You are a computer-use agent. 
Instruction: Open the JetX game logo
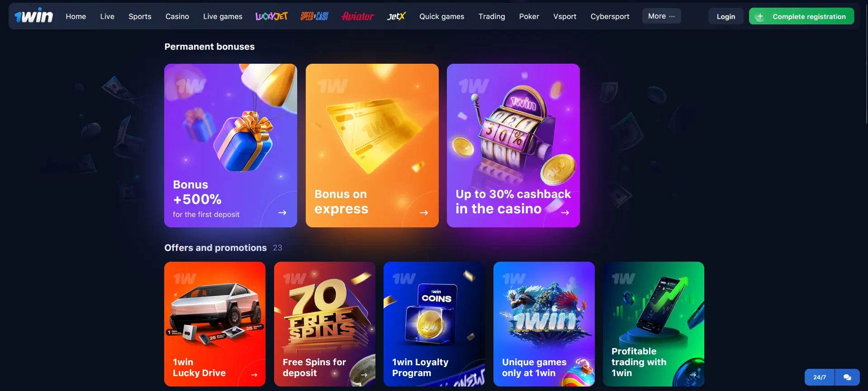pos(396,16)
